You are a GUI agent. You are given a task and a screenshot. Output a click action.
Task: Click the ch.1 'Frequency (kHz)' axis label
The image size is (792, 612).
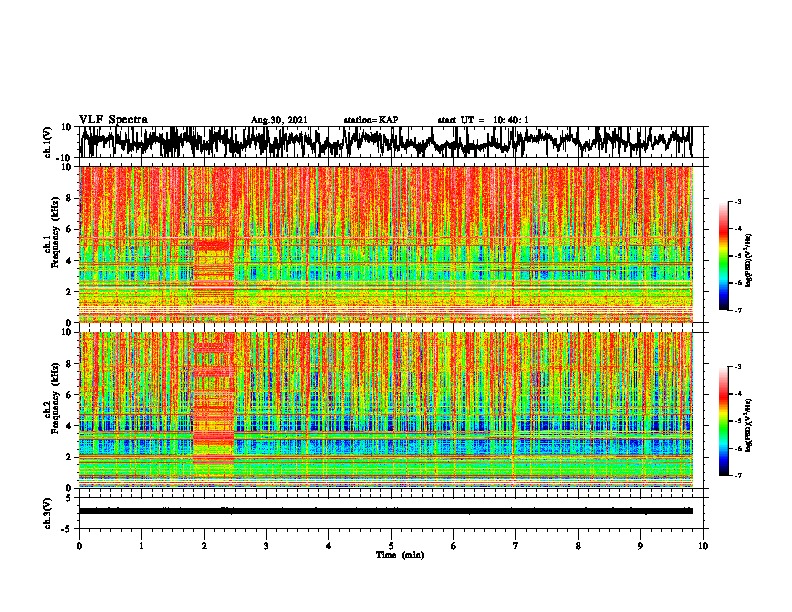(x=55, y=233)
